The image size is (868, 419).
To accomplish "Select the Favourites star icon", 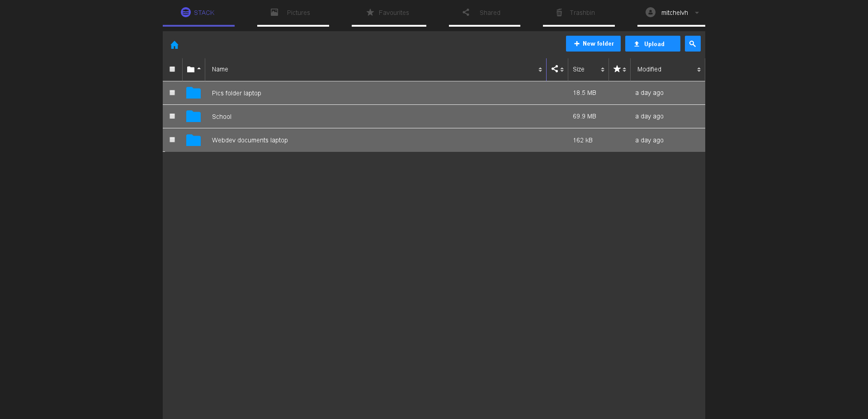I will [370, 12].
